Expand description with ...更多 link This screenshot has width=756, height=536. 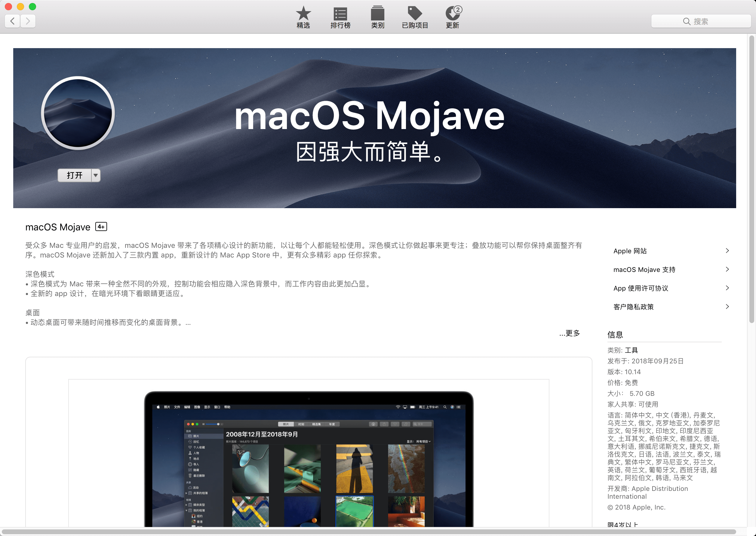[x=570, y=333]
